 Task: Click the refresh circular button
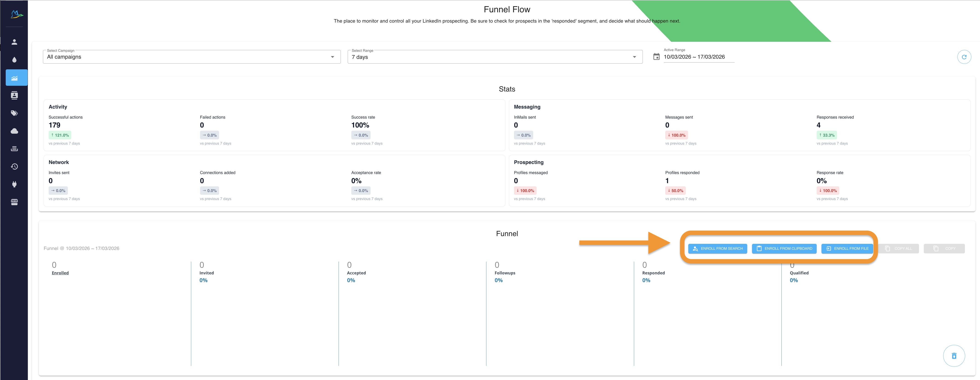964,57
